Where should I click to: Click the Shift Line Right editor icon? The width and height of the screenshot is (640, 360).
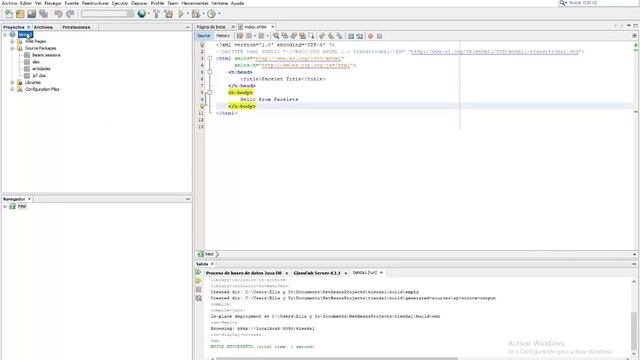coord(360,36)
